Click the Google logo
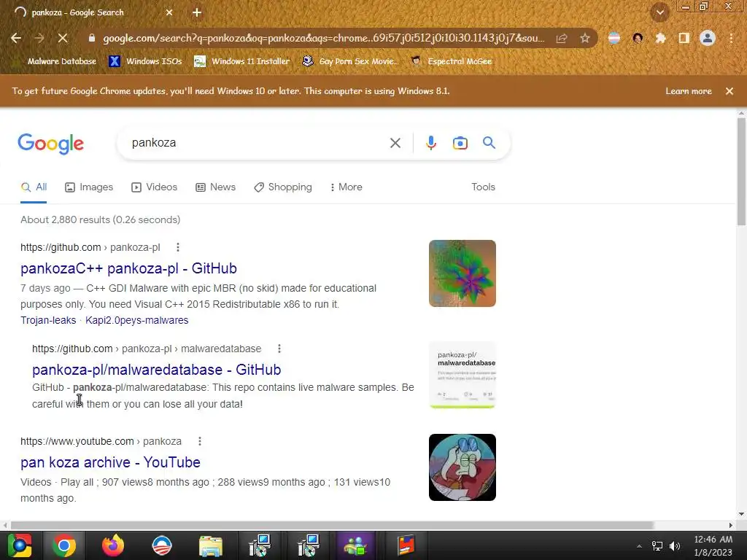This screenshot has width=747, height=560. pyautogui.click(x=50, y=144)
